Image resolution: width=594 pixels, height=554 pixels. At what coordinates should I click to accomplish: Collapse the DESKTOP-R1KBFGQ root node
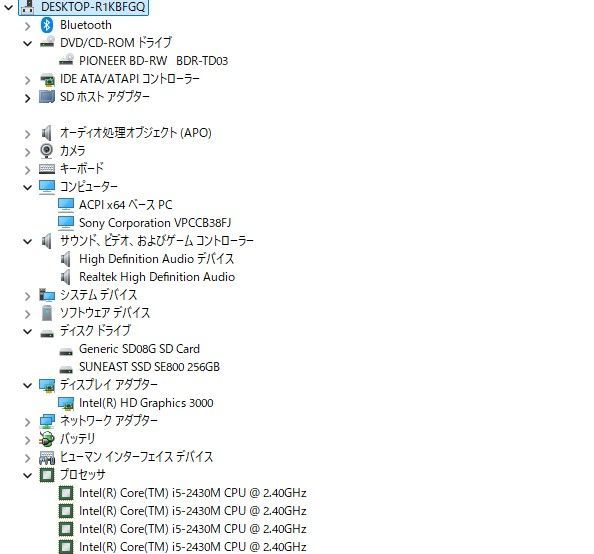[x=8, y=7]
